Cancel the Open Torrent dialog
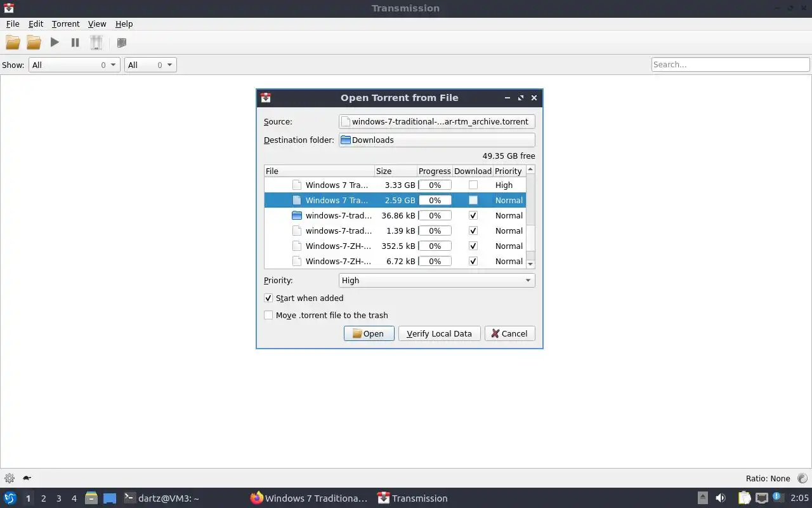This screenshot has width=812, height=508. click(x=509, y=333)
